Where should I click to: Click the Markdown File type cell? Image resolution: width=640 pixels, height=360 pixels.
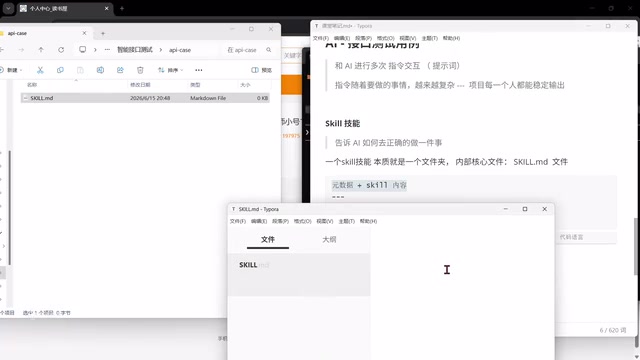pos(208,98)
